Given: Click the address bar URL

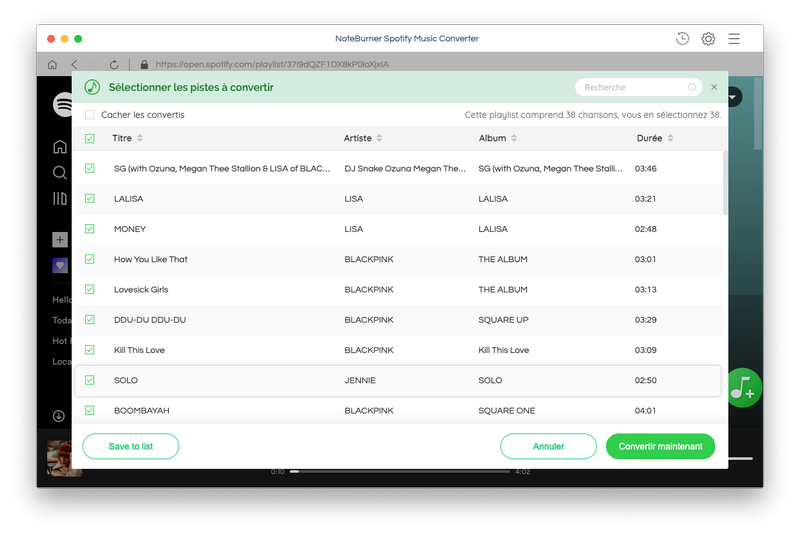Looking at the screenshot, I should [272, 64].
